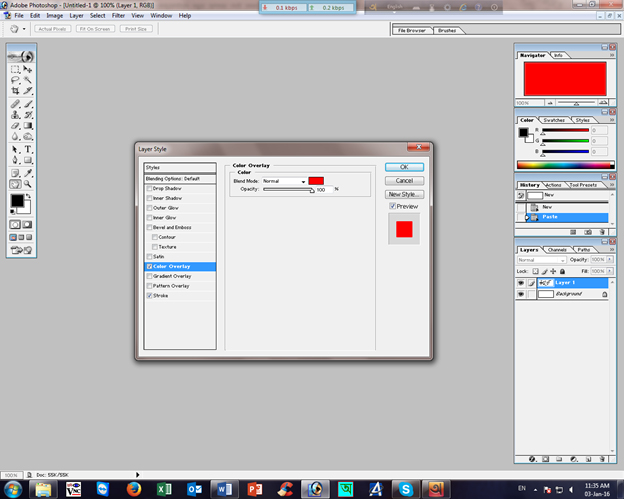Viewport: 624px width, 499px height.
Task: Switch to the Swatches tab
Action: (x=554, y=120)
